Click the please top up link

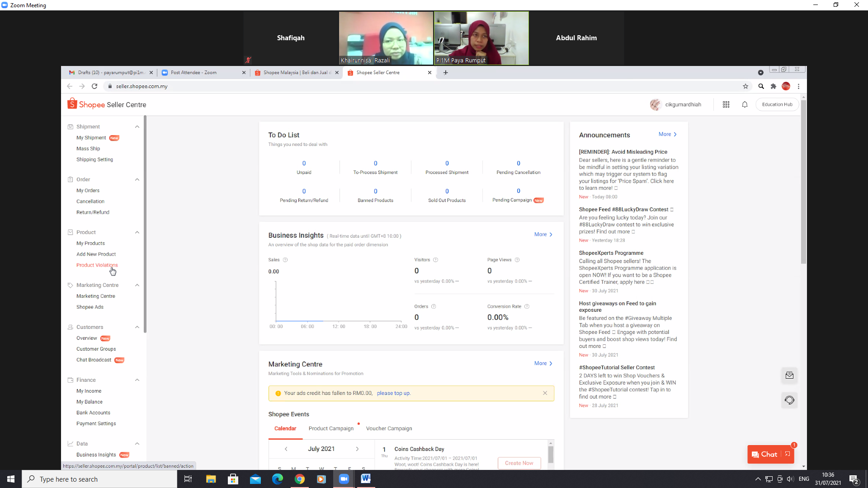click(394, 393)
